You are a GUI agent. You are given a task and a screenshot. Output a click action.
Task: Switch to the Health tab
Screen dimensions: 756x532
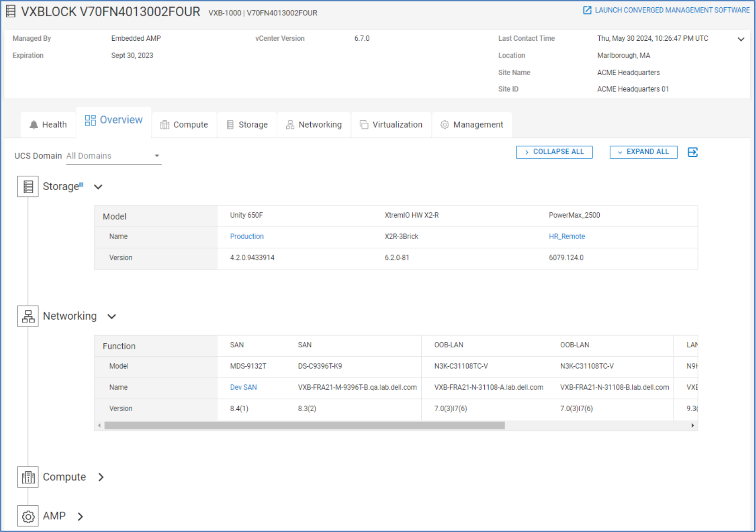point(48,125)
